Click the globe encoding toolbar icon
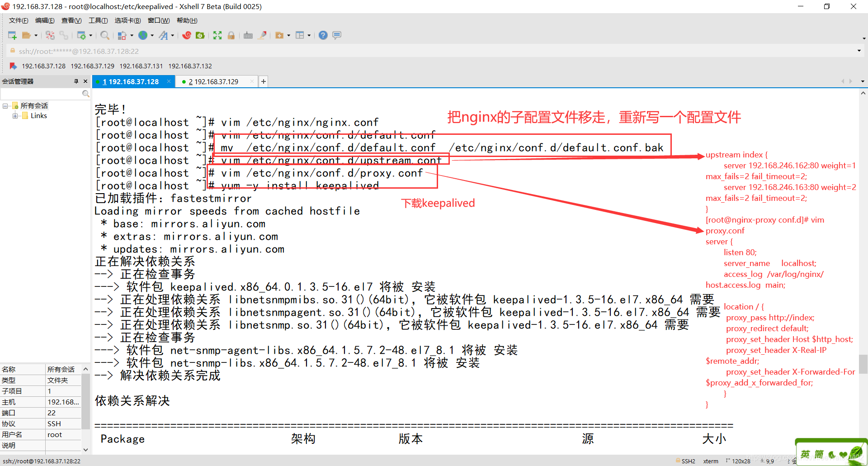 pyautogui.click(x=143, y=35)
